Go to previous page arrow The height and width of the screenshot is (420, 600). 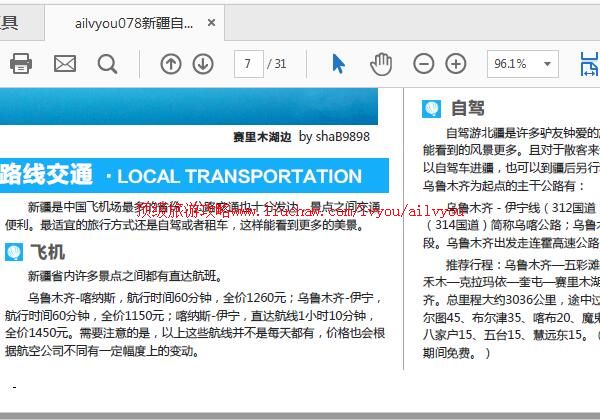click(171, 64)
